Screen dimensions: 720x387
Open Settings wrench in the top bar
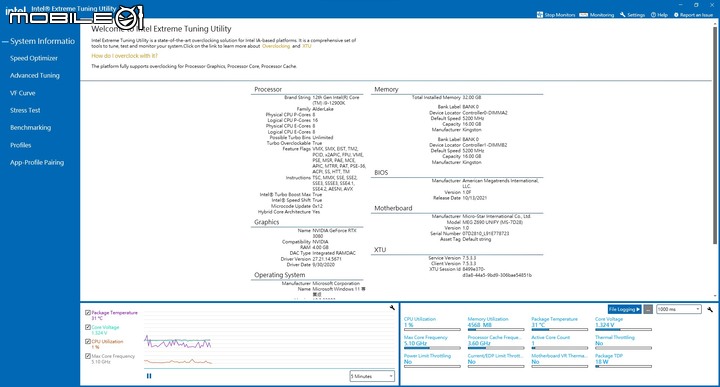(623, 15)
